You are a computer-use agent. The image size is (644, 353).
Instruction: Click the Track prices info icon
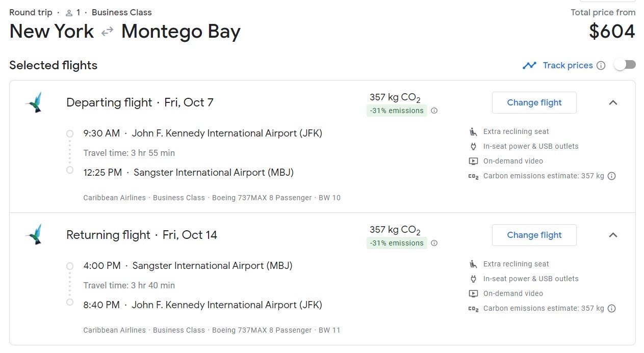(x=601, y=65)
